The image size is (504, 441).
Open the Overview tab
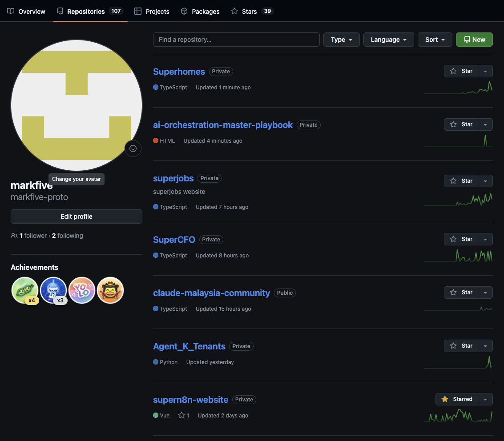(26, 11)
